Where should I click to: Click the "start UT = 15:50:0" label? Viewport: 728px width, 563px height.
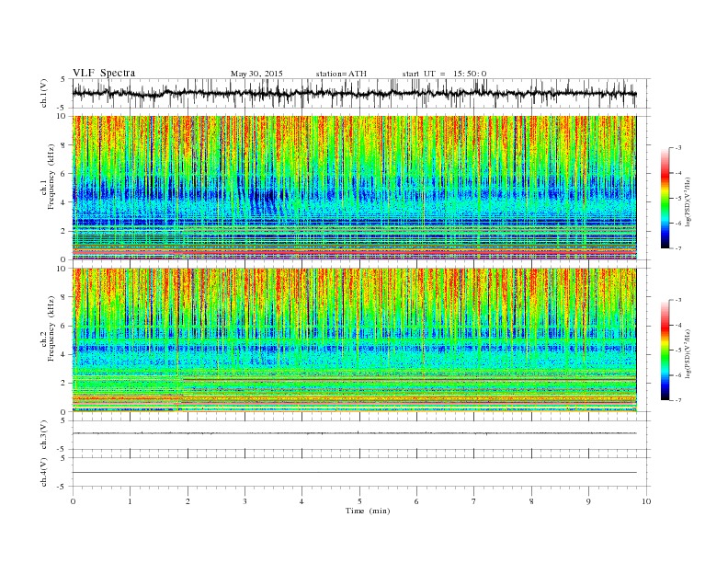click(x=444, y=74)
